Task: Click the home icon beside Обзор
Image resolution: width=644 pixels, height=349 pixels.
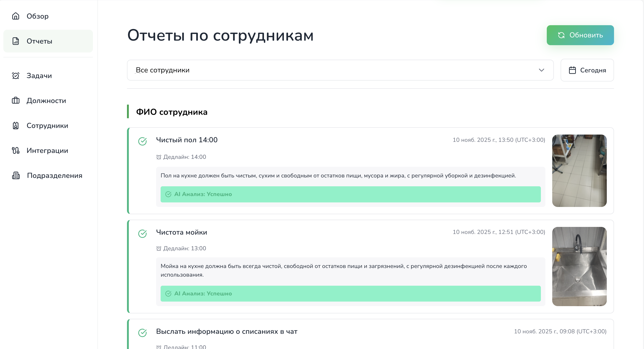Action: 15,16
